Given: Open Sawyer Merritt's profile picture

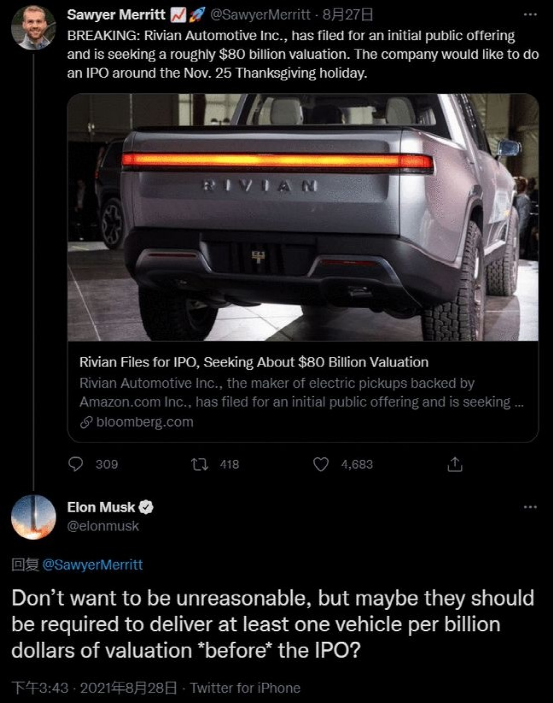Looking at the screenshot, I should tap(33, 27).
